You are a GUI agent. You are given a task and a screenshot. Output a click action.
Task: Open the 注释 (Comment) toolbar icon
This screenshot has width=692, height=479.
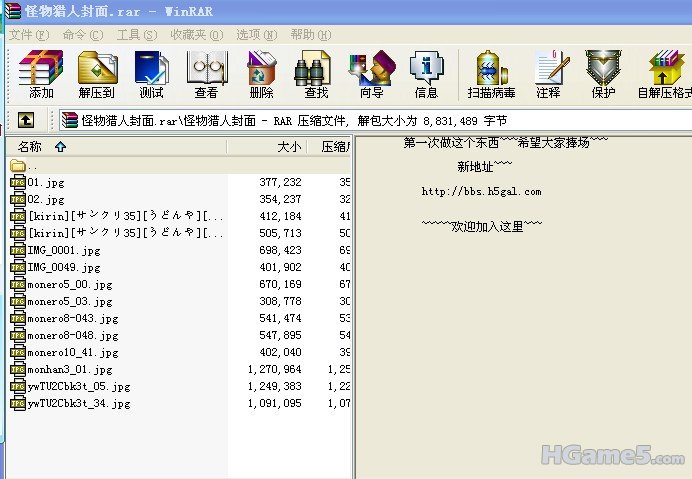click(548, 75)
